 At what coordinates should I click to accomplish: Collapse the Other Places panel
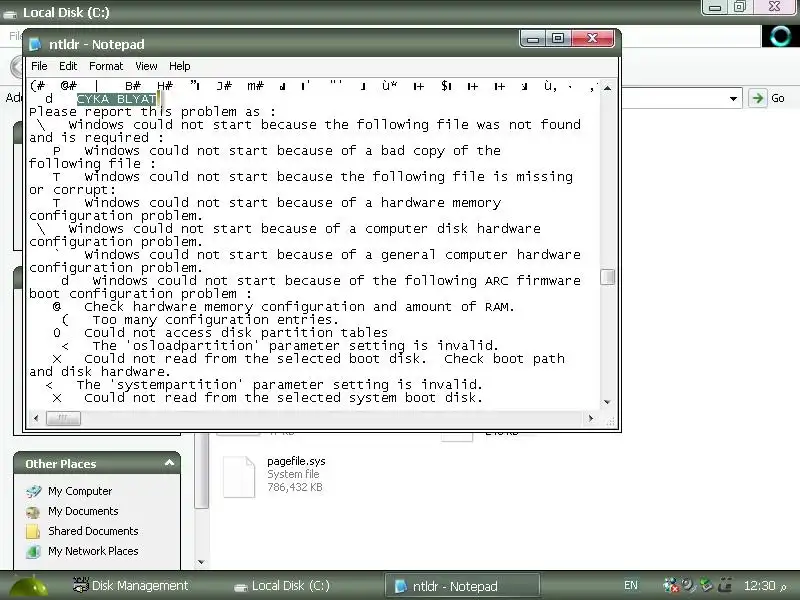click(x=169, y=463)
